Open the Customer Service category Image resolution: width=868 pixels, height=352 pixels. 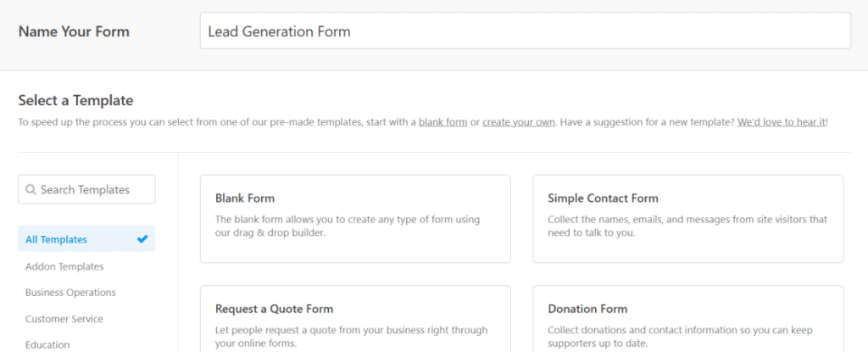[64, 319]
